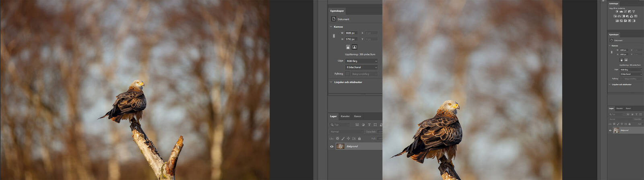Collapse the Kanvas section

(x=331, y=27)
